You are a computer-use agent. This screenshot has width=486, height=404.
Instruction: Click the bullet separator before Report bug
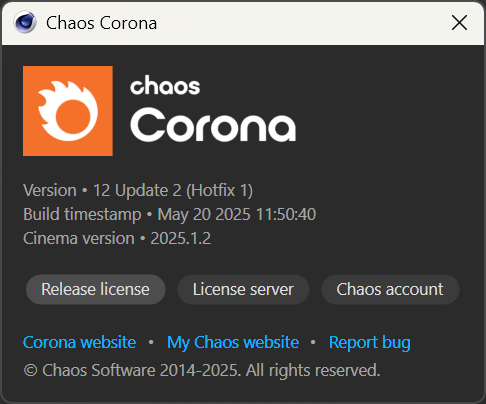click(313, 342)
